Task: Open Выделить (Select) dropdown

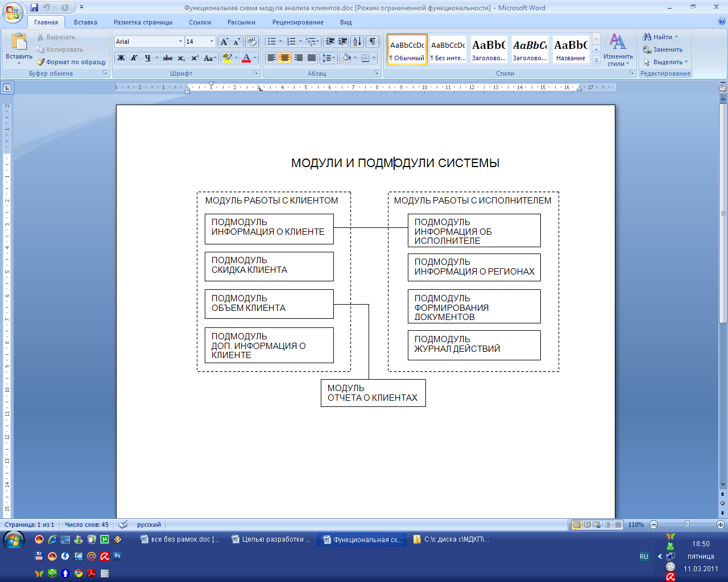Action: coord(665,62)
